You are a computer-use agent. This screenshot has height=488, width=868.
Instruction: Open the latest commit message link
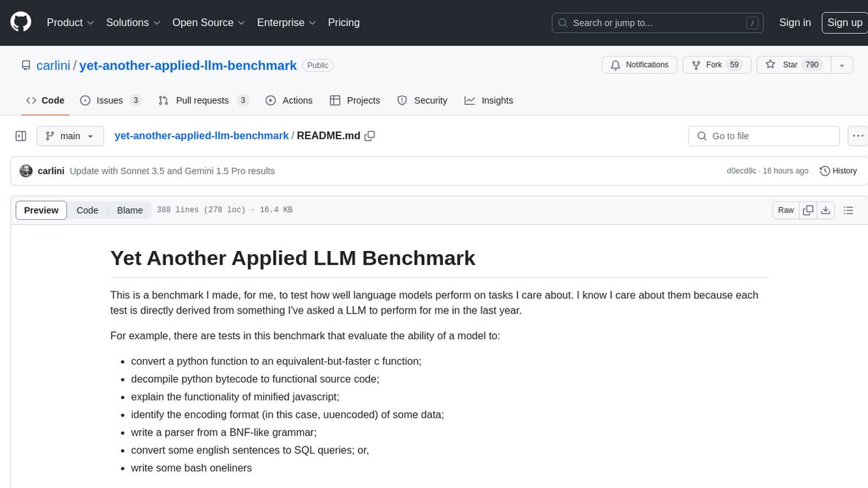[172, 171]
